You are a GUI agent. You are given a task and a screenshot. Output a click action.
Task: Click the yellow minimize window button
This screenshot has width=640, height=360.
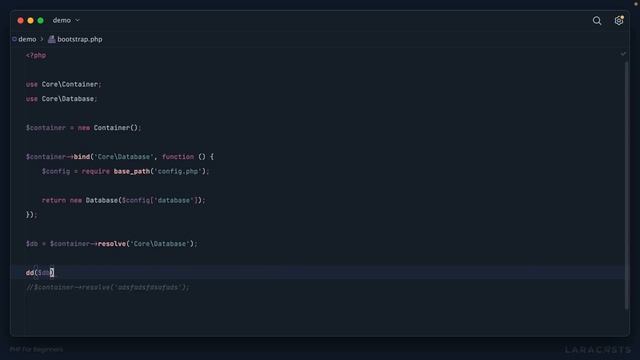point(30,20)
